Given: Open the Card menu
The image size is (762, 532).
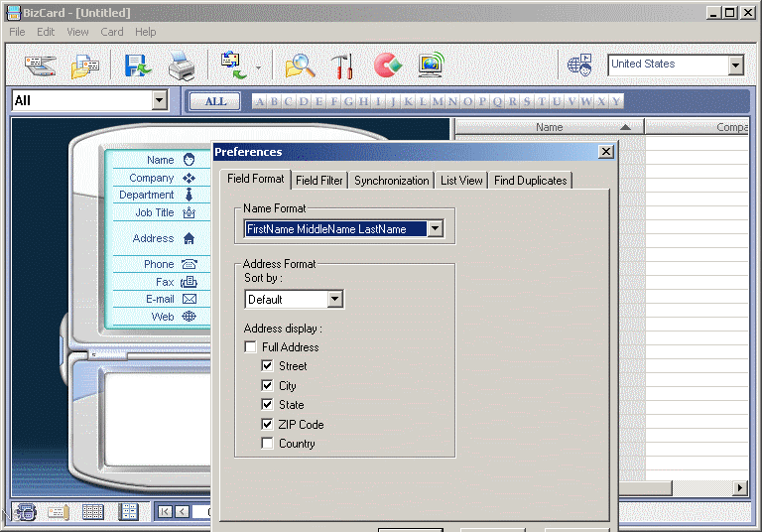Looking at the screenshot, I should click(112, 32).
